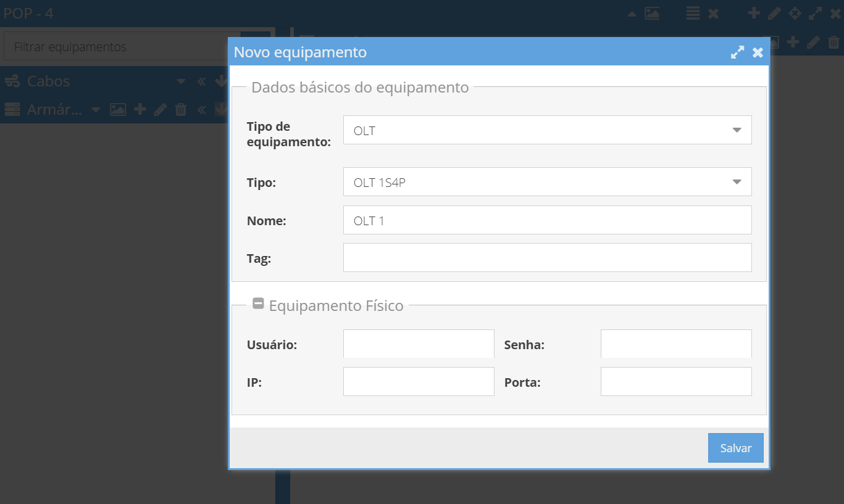Click the X icon beside the list icon

pyautogui.click(x=713, y=14)
